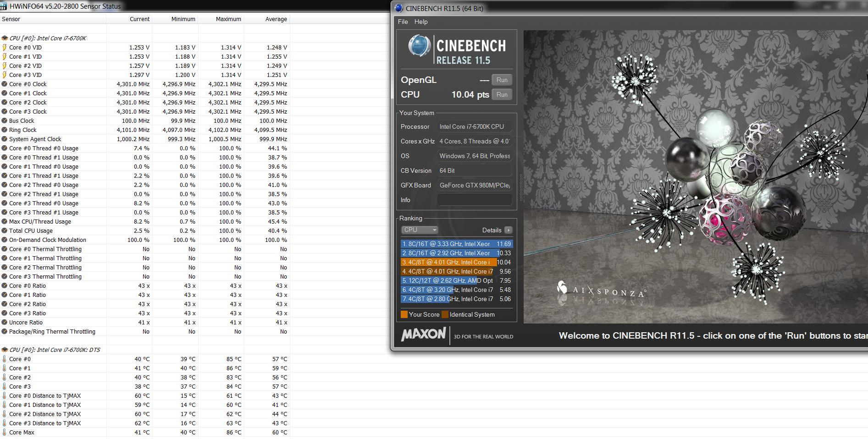This screenshot has height=439, width=868.
Task: Click the Core Max maximum value 86 °C
Action: pos(233,433)
